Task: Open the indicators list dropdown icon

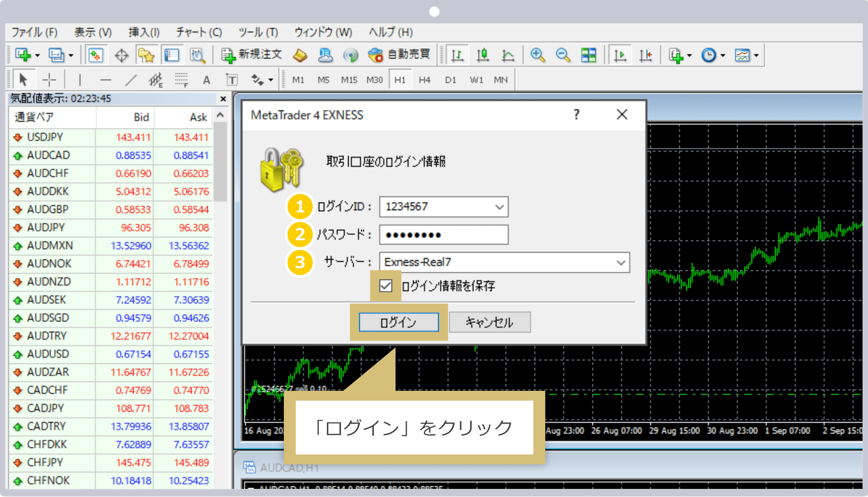Action: 680,55
